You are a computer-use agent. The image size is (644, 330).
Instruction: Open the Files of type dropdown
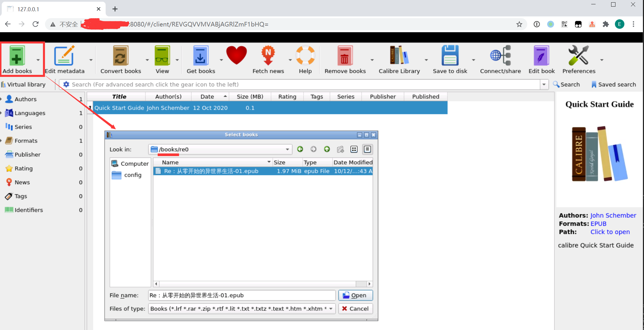331,309
